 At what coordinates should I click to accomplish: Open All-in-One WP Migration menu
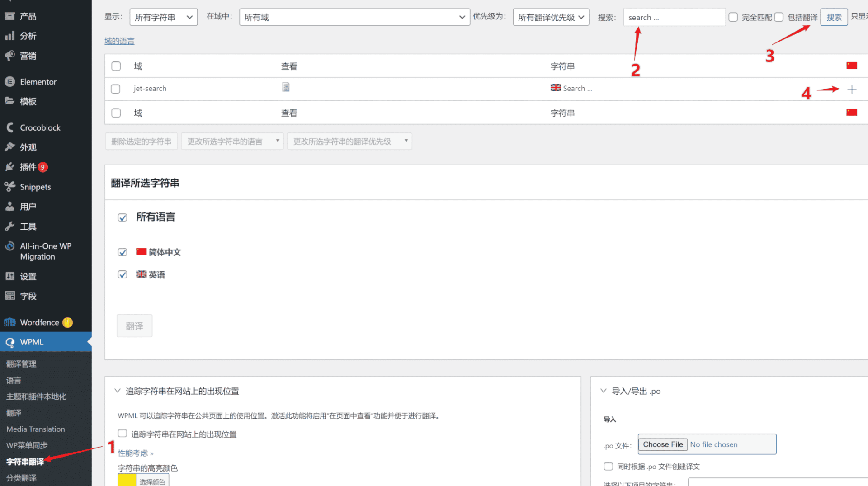(x=45, y=251)
